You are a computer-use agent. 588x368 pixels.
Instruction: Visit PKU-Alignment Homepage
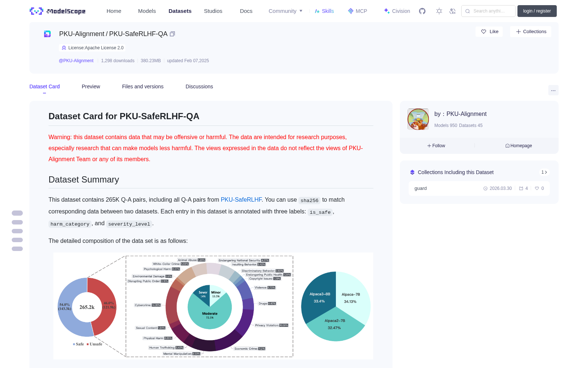click(519, 146)
